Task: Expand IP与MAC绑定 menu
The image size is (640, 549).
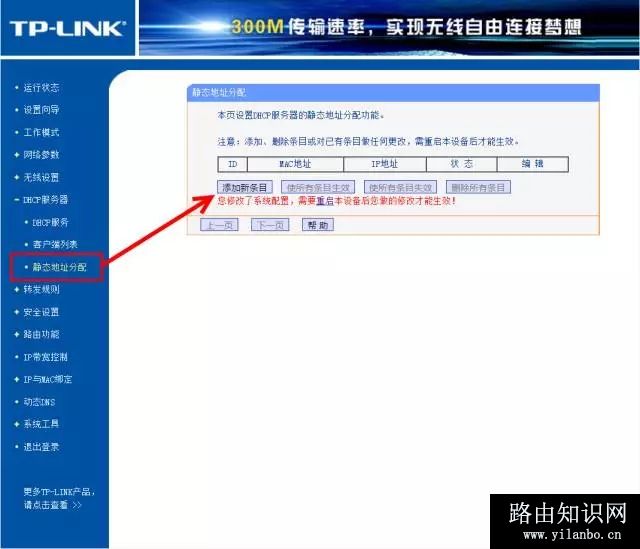Action: [x=47, y=379]
